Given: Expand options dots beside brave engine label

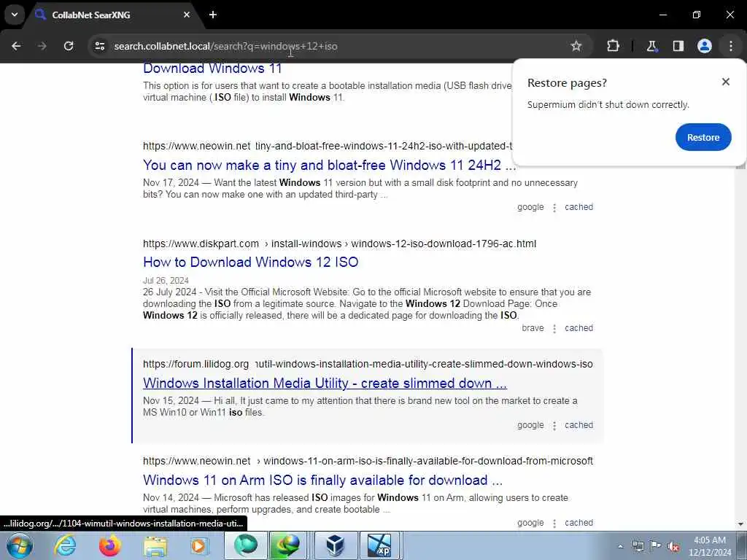Looking at the screenshot, I should 554,329.
